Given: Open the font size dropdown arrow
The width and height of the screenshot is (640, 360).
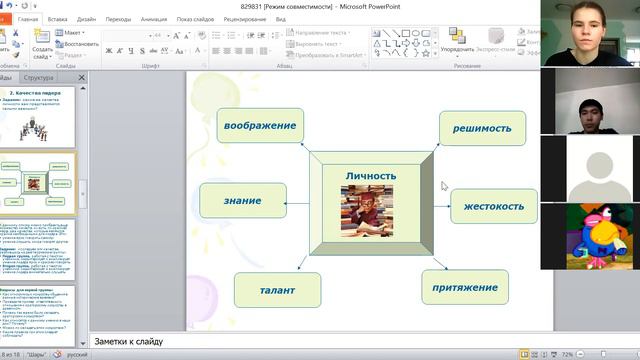Looking at the screenshot, I should 168,36.
